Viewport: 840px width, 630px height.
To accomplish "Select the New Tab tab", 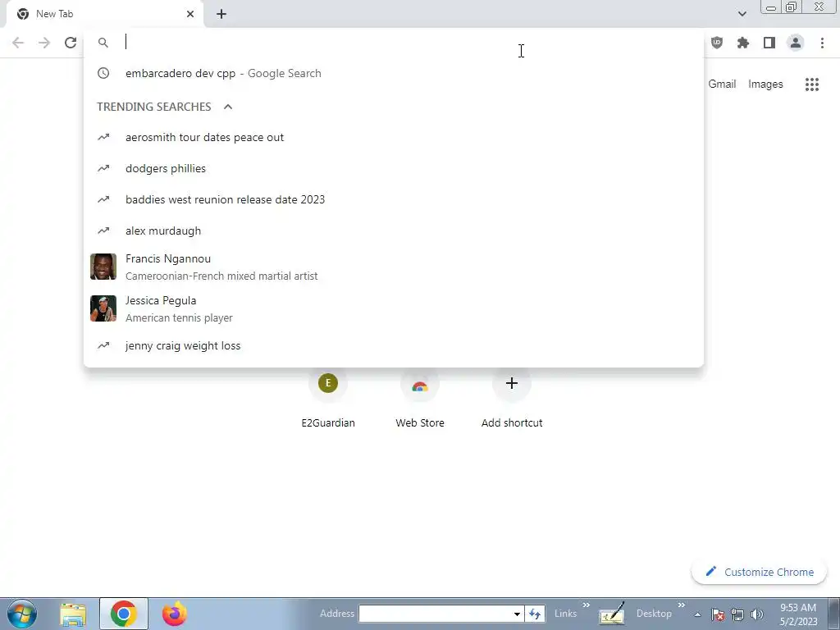I will [104, 14].
